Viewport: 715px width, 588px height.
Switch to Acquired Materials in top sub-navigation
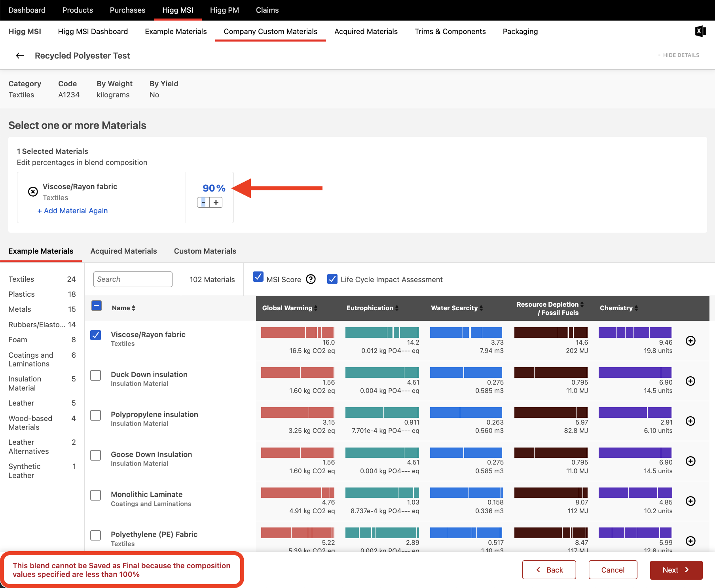[366, 31]
